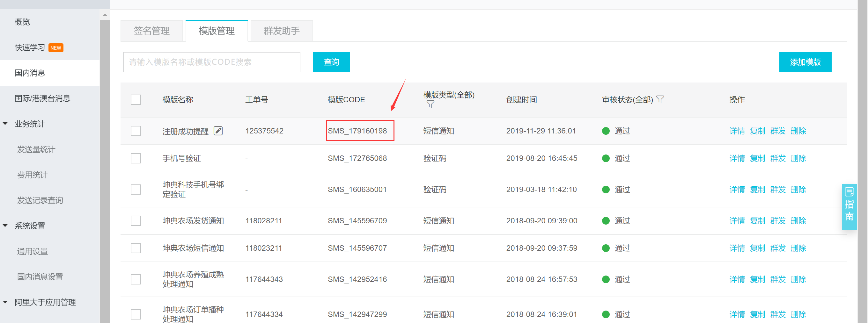
Task: Click 群发 for 注册成功提醒 template
Action: (778, 131)
